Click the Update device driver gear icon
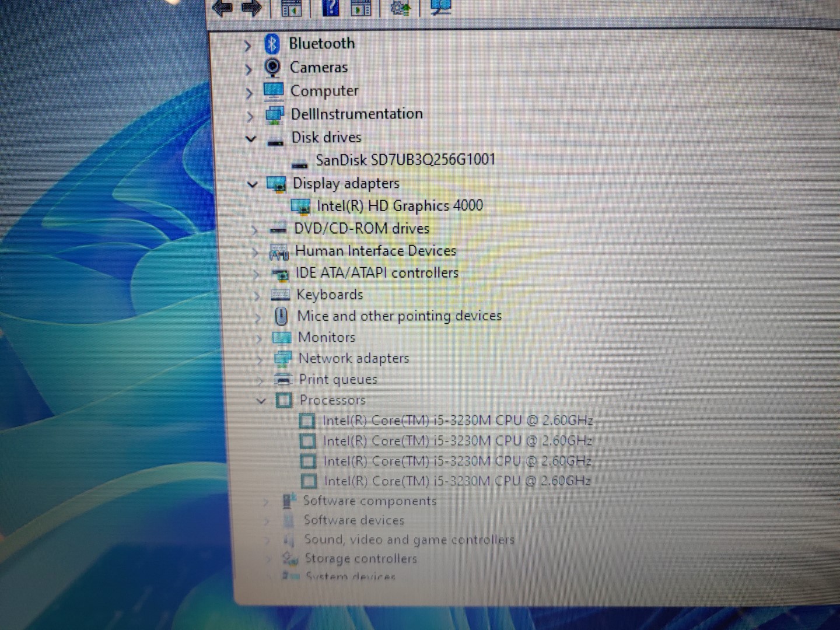 [400, 7]
